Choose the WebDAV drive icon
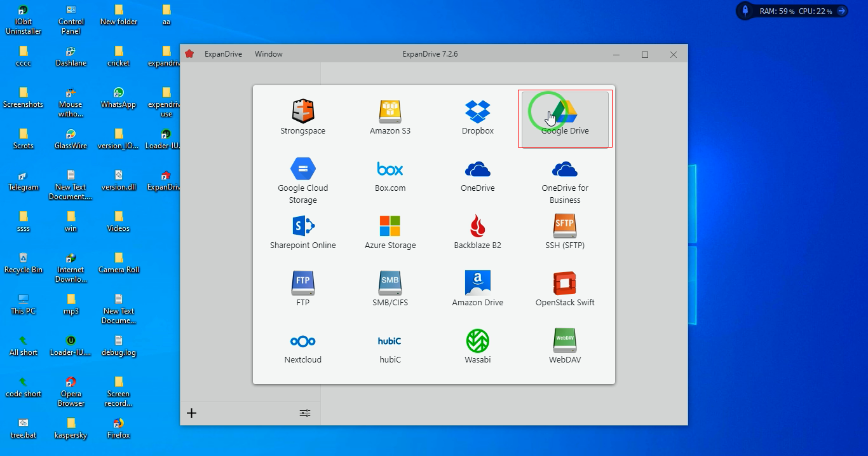This screenshot has width=868, height=456. (x=565, y=342)
